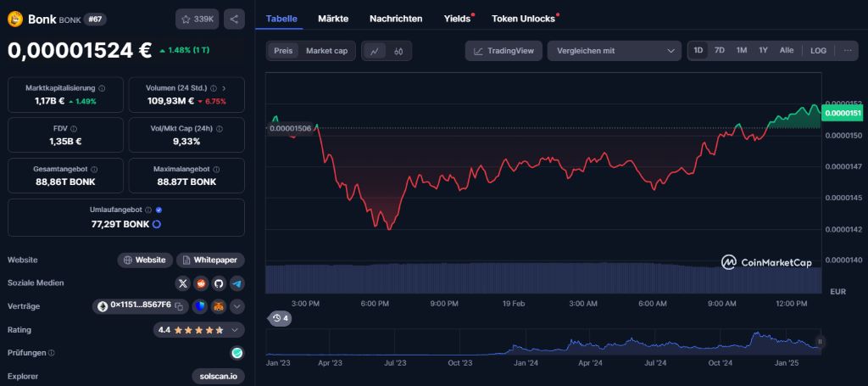Toggle LOG scale on chart

(818, 51)
